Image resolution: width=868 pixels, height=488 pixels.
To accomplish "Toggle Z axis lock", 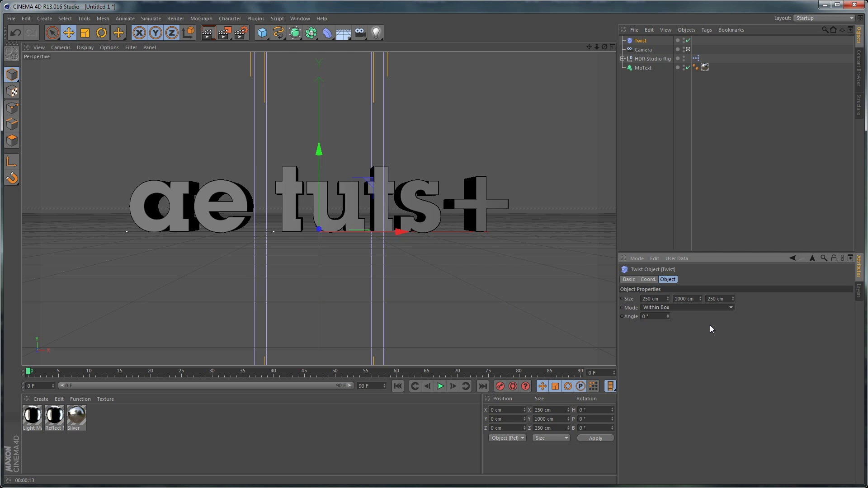I will click(172, 33).
